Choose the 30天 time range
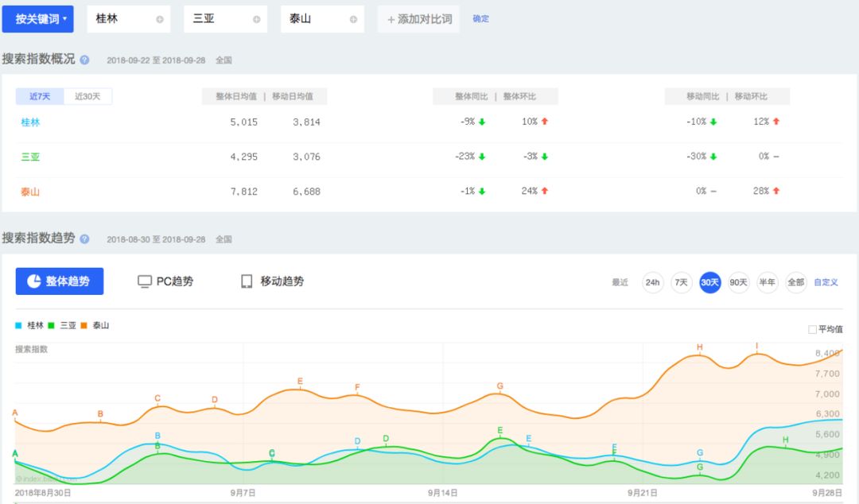The image size is (859, 504). pyautogui.click(x=710, y=282)
